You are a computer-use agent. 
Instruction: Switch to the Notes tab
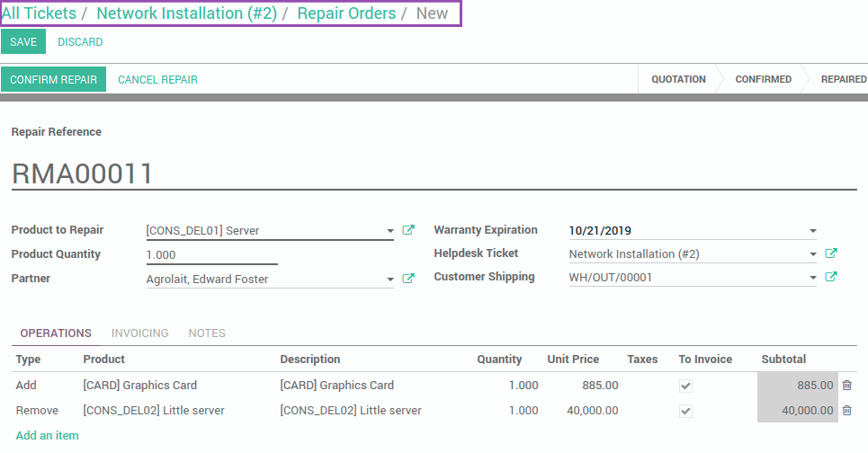click(x=207, y=333)
